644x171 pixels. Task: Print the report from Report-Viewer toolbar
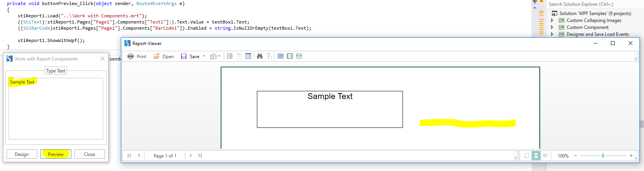[137, 56]
